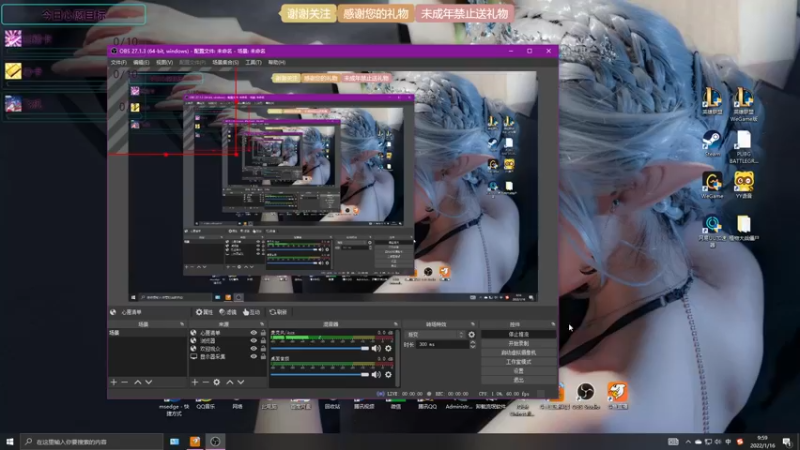Click the Windows taskbar search box
This screenshot has height=450, width=800.
click(x=92, y=441)
